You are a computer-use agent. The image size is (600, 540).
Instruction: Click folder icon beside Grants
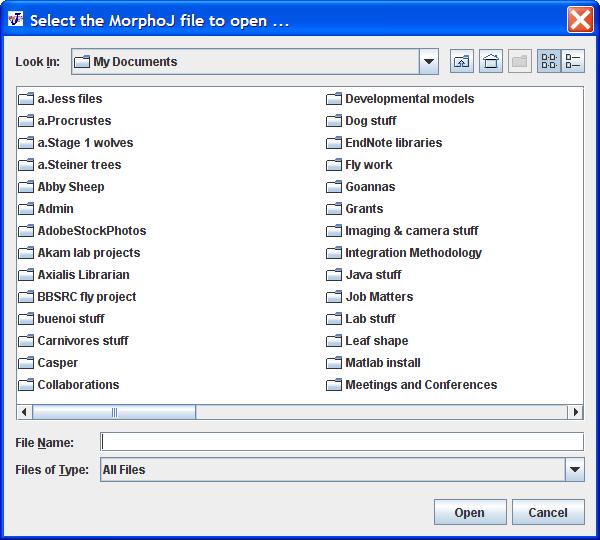[334, 209]
